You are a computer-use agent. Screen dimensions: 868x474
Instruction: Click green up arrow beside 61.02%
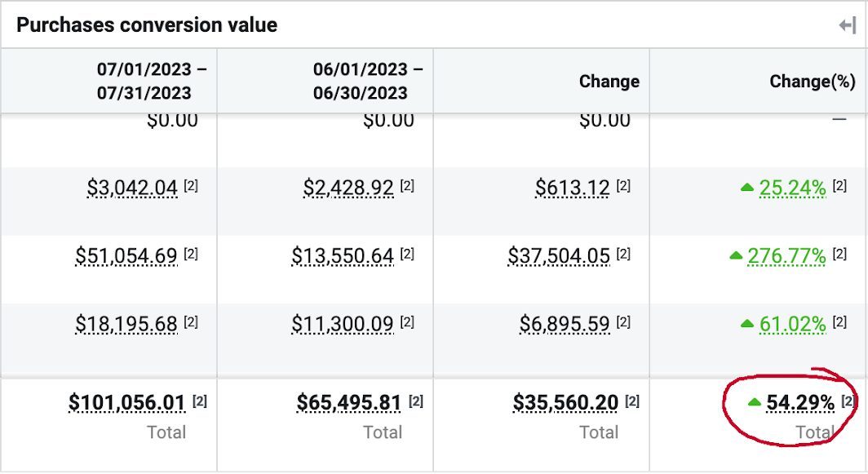746,324
